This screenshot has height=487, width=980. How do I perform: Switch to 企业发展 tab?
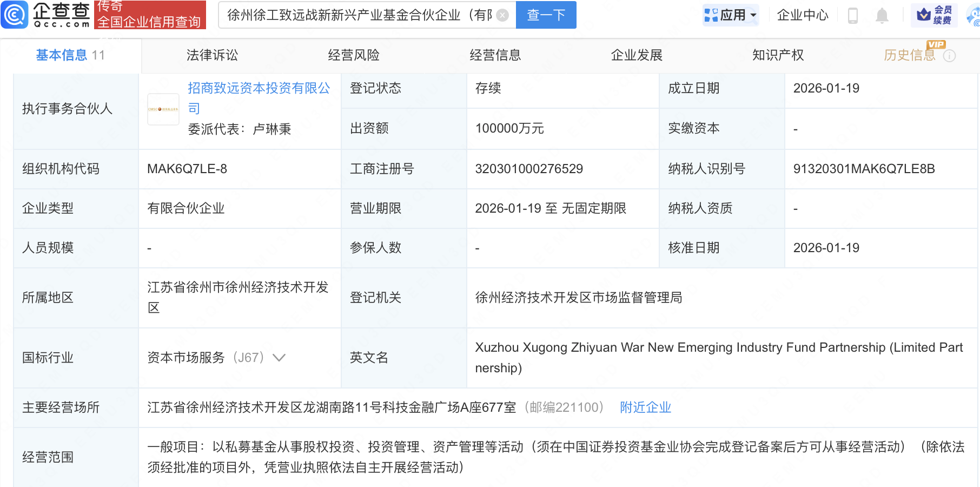click(x=637, y=55)
